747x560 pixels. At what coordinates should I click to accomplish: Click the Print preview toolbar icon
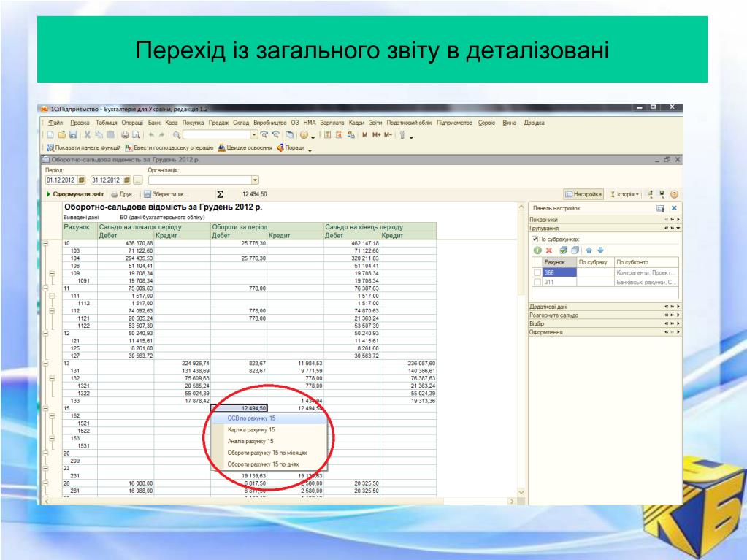pos(137,135)
